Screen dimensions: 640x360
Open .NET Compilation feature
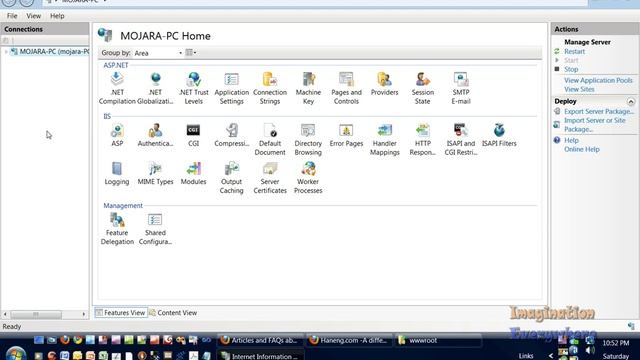(x=117, y=88)
